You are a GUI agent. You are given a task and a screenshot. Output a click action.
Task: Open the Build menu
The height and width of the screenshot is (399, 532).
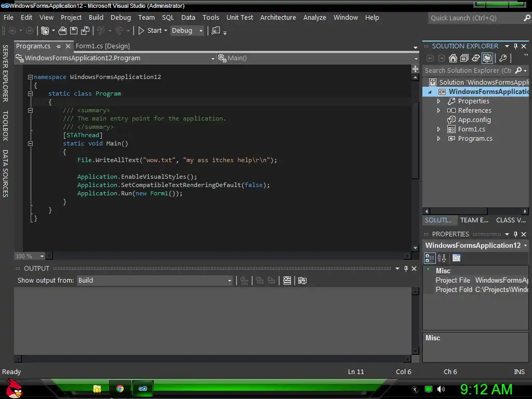coord(96,17)
